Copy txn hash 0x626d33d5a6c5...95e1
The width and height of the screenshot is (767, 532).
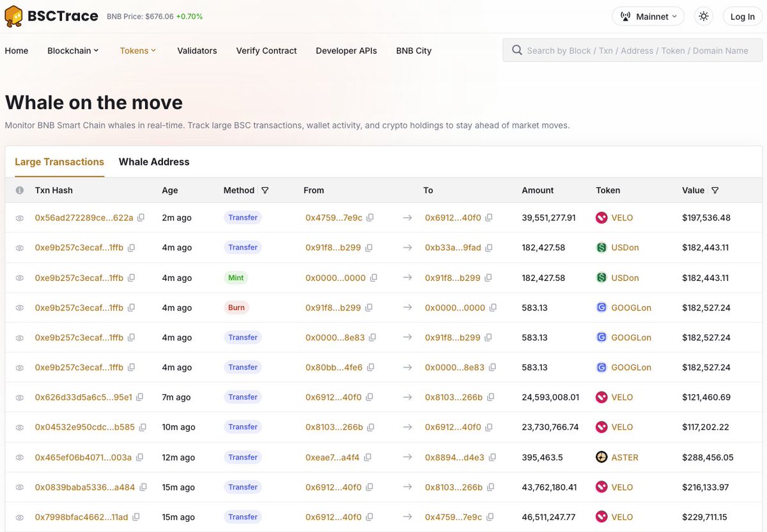[x=140, y=397]
